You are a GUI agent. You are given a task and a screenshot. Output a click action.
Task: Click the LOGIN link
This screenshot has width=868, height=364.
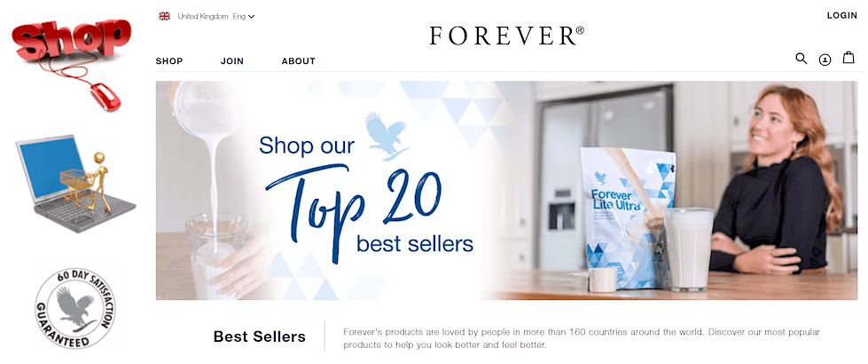[842, 15]
